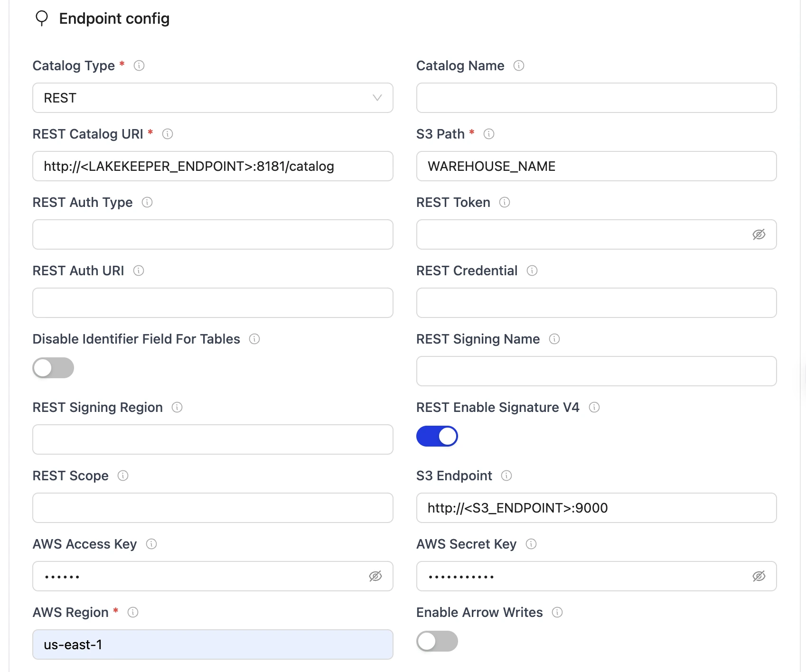This screenshot has height=672, width=806.
Task: Click the REST Scope info icon
Action: [123, 476]
